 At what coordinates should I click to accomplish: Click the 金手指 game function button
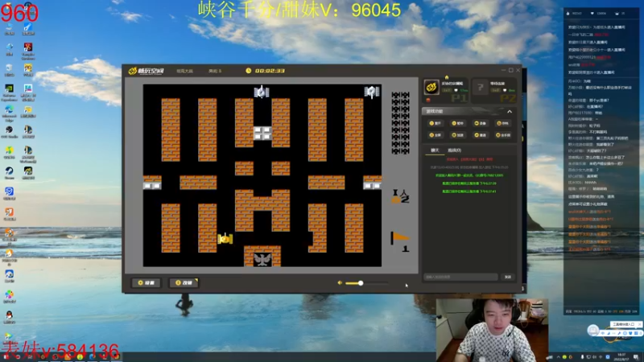[503, 135]
